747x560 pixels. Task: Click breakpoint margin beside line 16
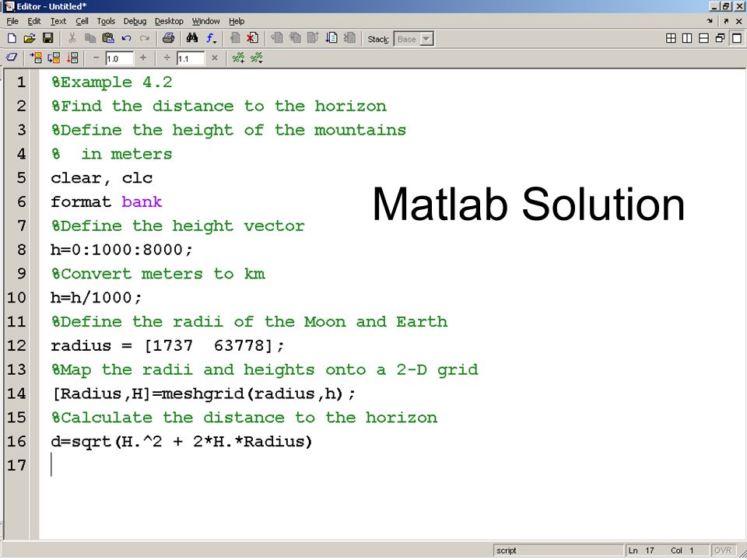[x=33, y=442]
